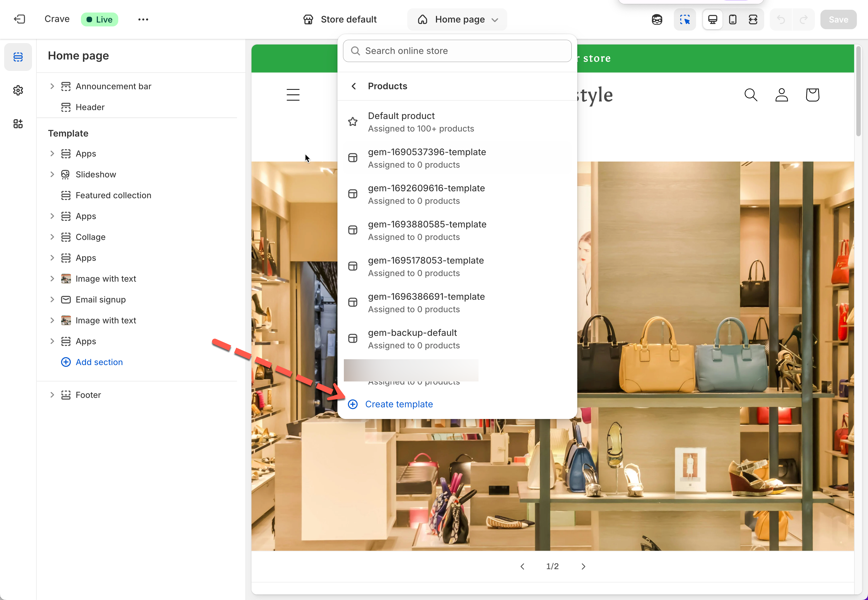Click Add section
This screenshot has height=600, width=868.
click(99, 362)
